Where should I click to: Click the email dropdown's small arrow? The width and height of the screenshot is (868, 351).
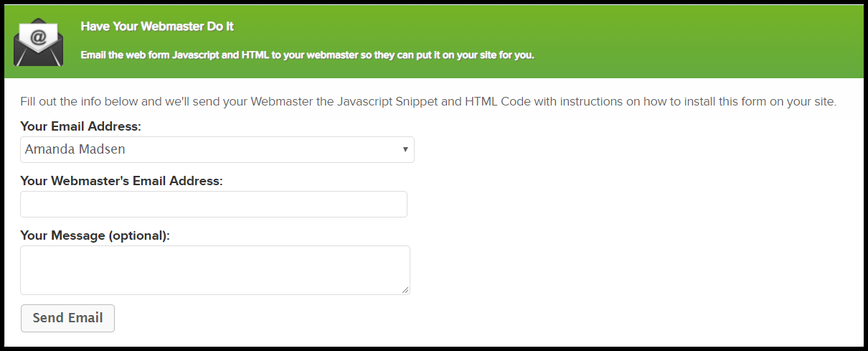[405, 149]
